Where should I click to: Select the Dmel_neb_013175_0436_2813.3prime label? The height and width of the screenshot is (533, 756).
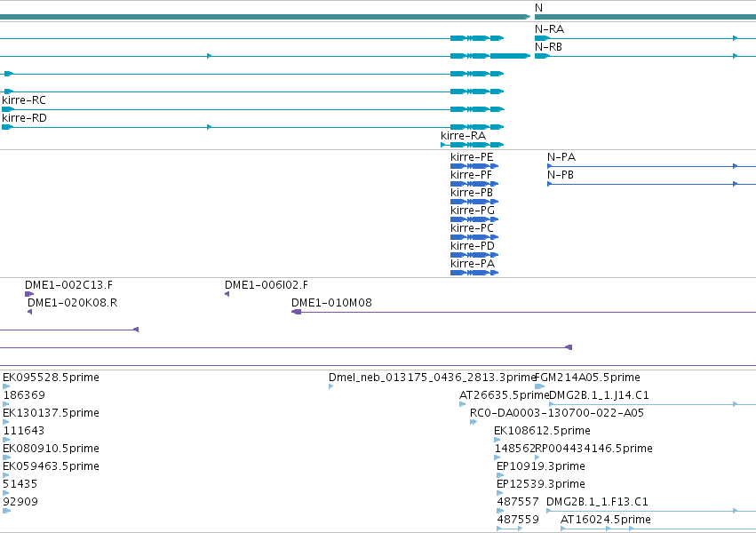coord(433,378)
